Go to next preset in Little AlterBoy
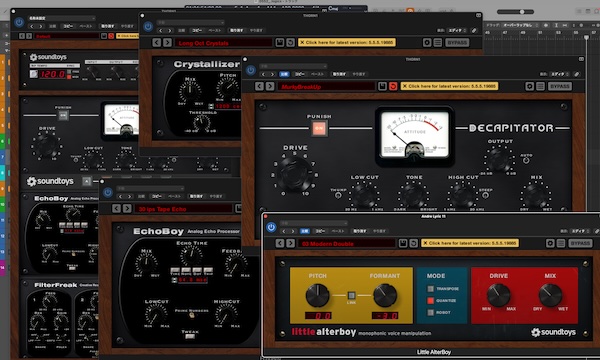Screen dimensions: 600x360 [291, 243]
